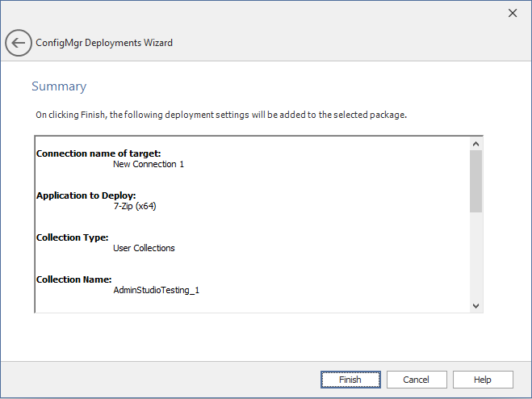Click the '7-Zip (x64)' application entry

[x=135, y=206]
